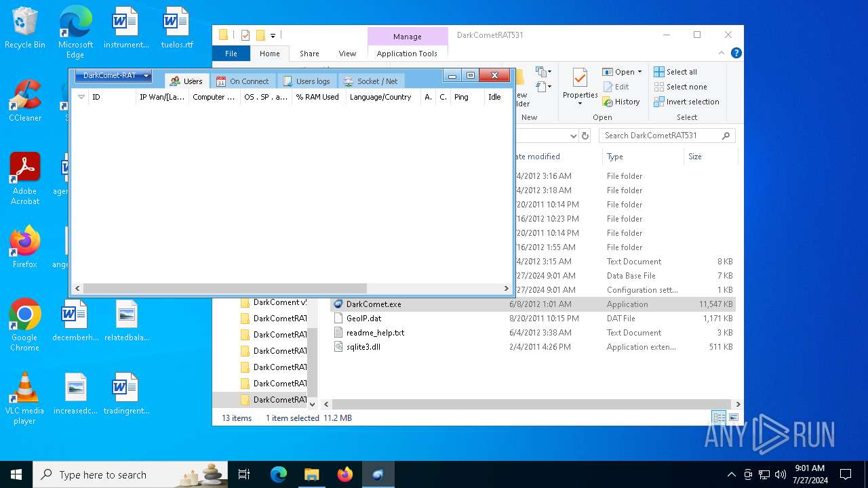
Task: Click Invert selection in the ribbon
Action: click(686, 102)
